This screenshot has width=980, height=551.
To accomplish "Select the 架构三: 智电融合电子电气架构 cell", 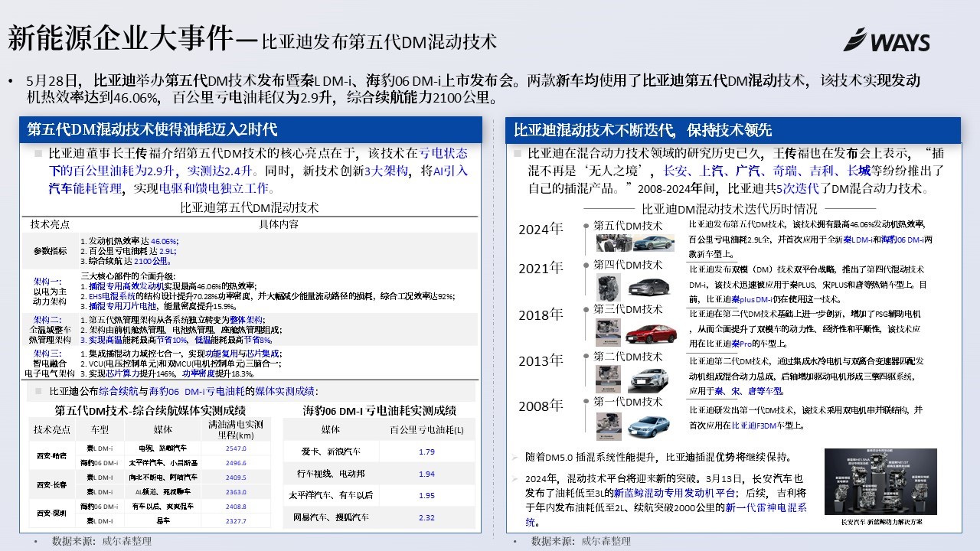I will pyautogui.click(x=50, y=364).
